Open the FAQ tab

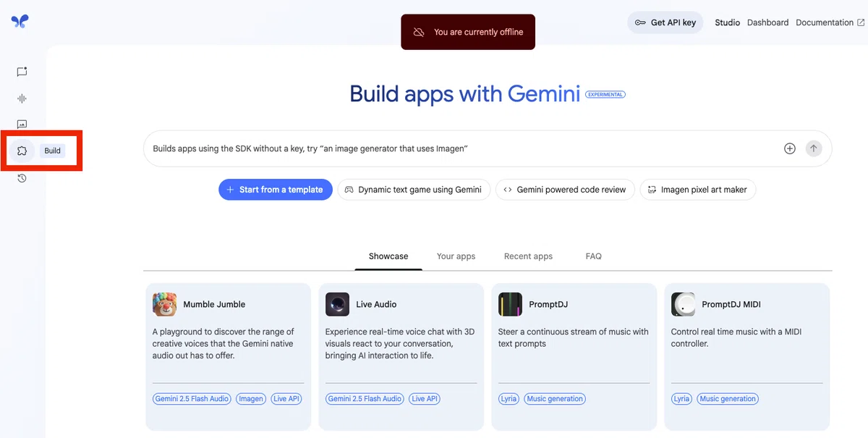click(594, 256)
